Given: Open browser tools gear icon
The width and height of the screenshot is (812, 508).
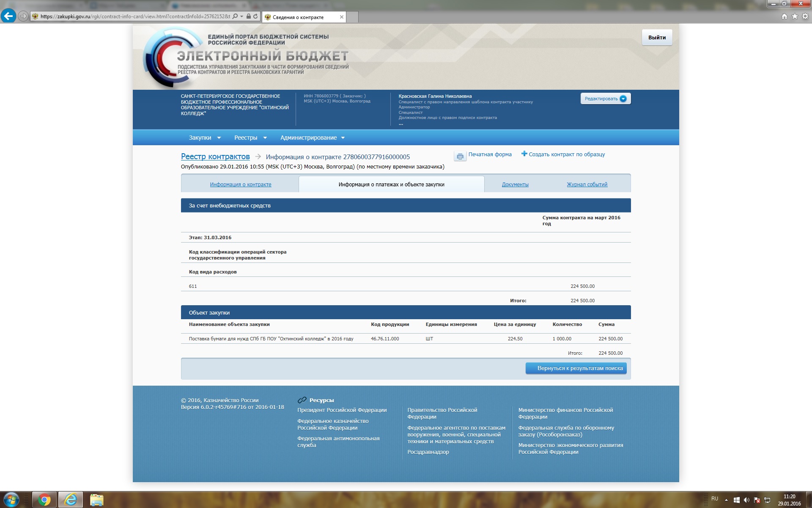Looking at the screenshot, I should (805, 16).
